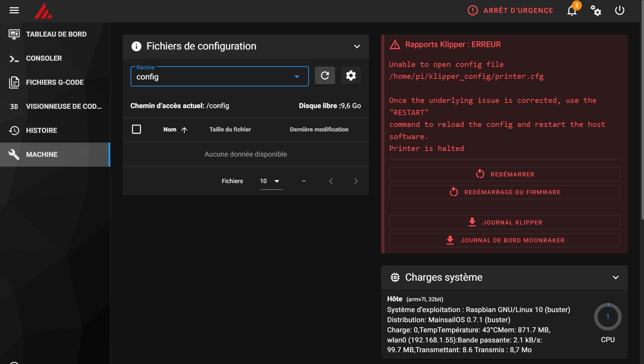
Task: Open the hamburger navigation menu
Action: pos(14,10)
